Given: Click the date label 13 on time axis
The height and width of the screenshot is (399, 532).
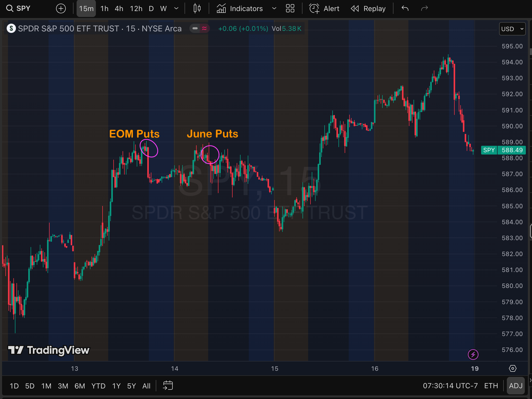Looking at the screenshot, I should (75, 369).
